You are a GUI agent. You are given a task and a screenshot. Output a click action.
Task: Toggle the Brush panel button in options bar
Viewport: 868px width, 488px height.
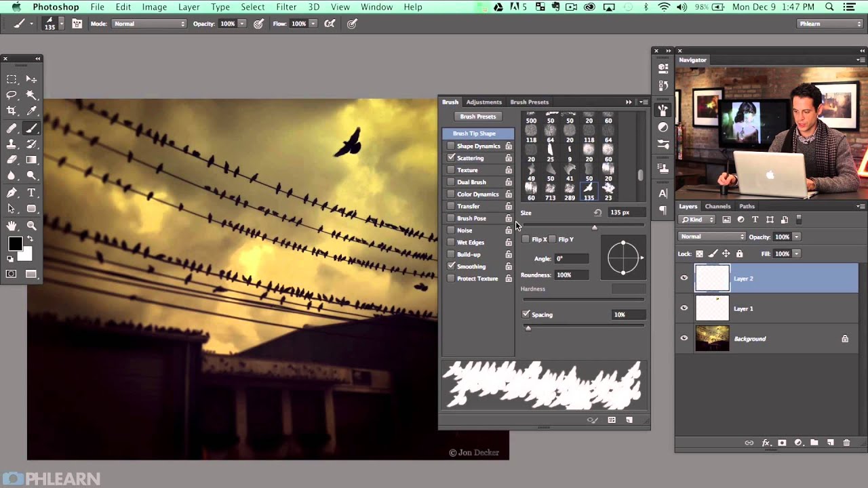77,24
